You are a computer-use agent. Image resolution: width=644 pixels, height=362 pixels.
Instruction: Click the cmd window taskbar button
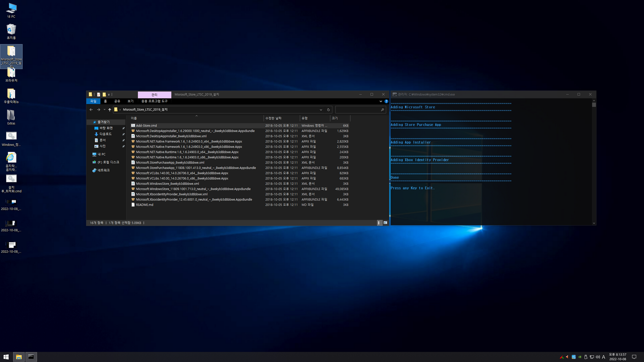coord(31,357)
